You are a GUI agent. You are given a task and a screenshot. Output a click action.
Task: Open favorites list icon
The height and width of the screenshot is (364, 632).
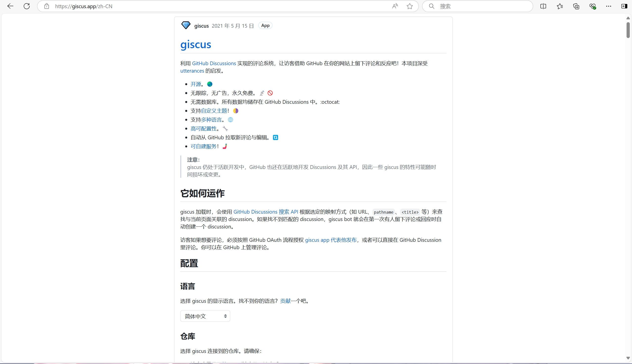point(560,6)
